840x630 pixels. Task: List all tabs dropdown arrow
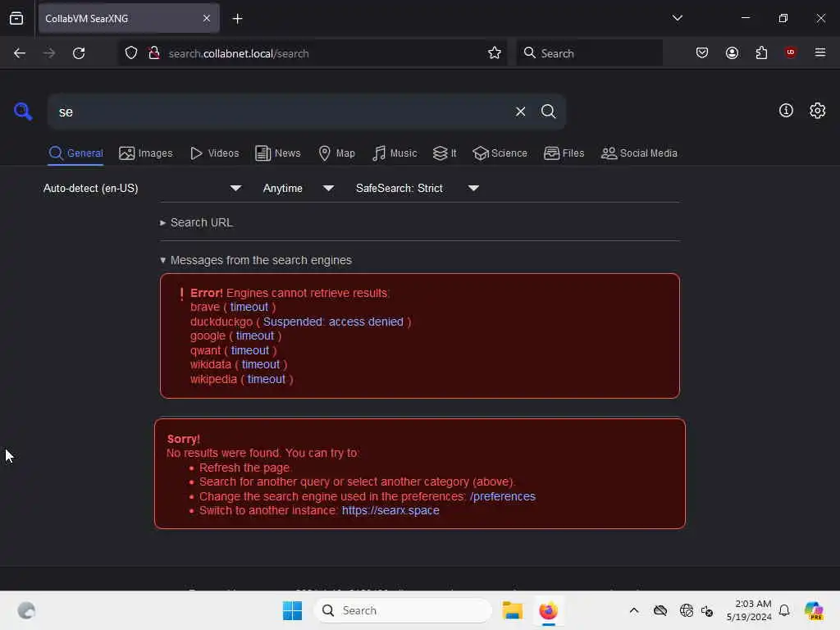[x=677, y=18]
